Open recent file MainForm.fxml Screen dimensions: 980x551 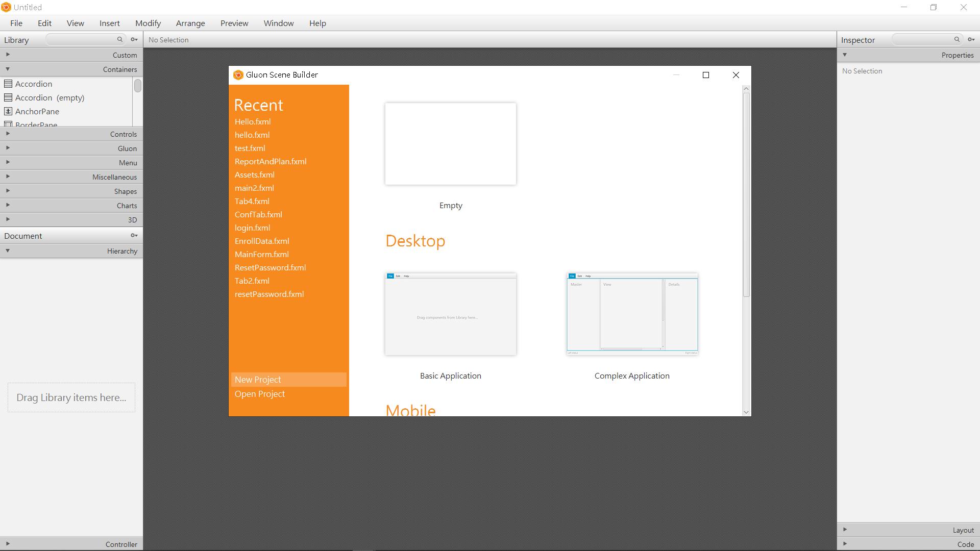tap(262, 254)
